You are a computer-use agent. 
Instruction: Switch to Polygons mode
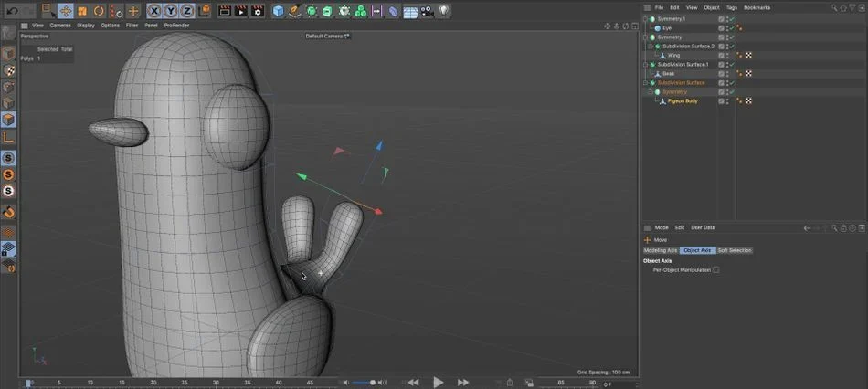point(8,120)
